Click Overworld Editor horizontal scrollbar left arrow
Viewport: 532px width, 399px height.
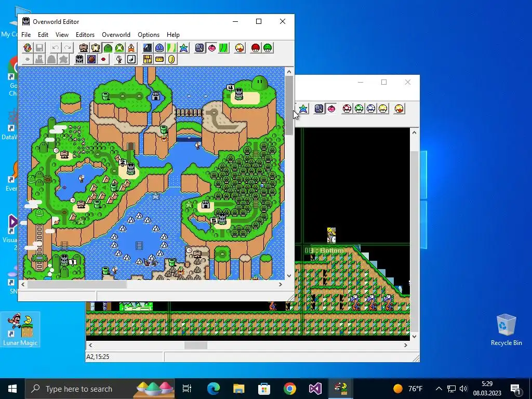point(23,284)
